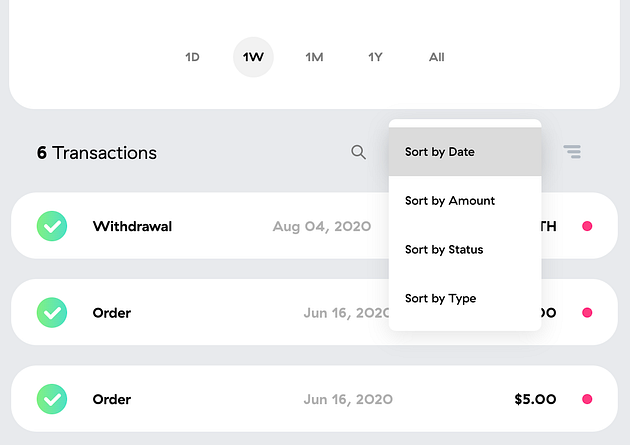Choose Sort by Date option
This screenshot has width=630, height=445.
coord(465,152)
